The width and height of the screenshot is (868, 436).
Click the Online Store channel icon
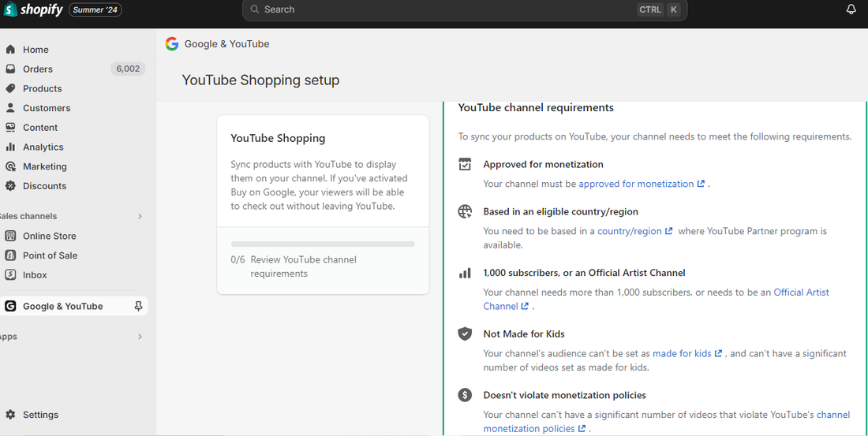(x=10, y=236)
